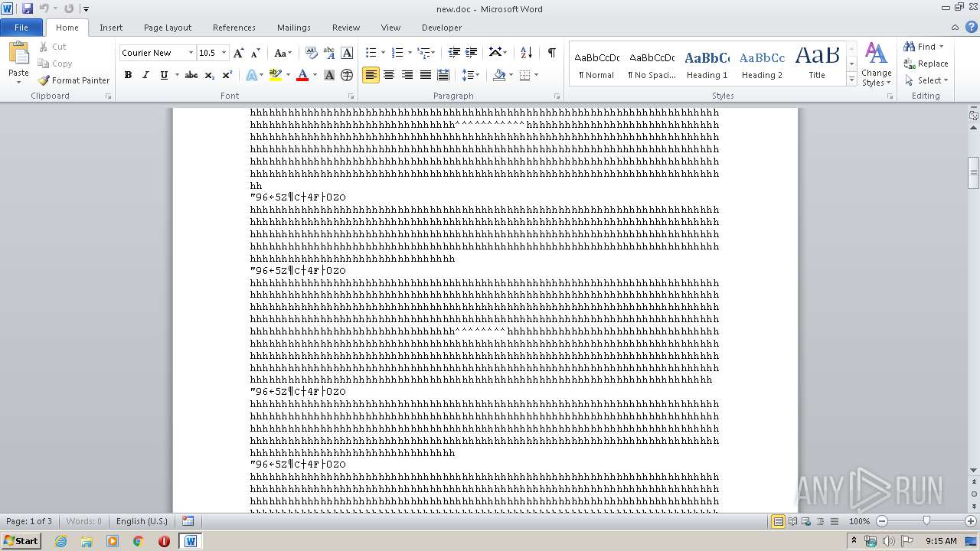Click the Multilevel List icon
The height and width of the screenshot is (551, 980).
tap(423, 53)
